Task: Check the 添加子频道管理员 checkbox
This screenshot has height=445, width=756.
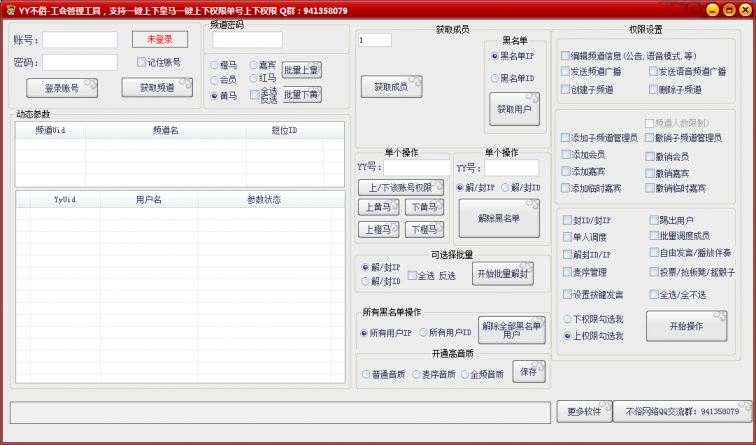Action: [565, 138]
